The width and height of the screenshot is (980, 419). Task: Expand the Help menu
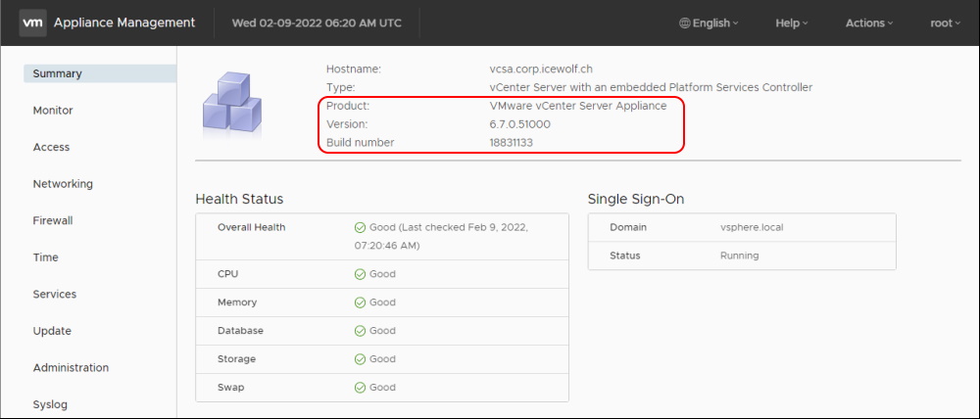(x=792, y=23)
